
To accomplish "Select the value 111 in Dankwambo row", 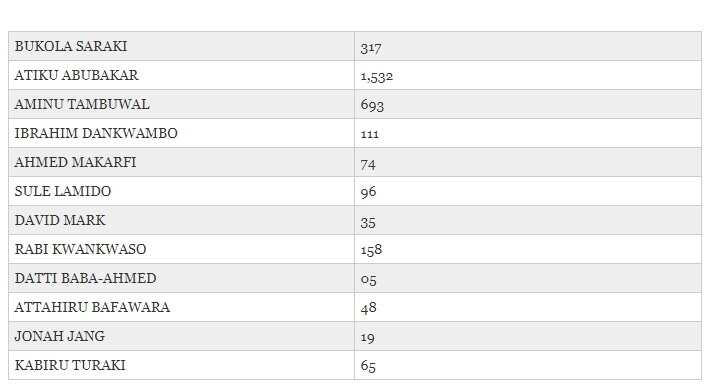I will (370, 134).
